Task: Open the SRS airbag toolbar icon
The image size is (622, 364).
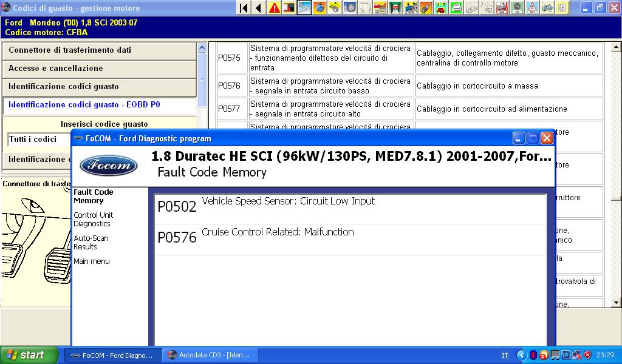Action: [x=502, y=7]
